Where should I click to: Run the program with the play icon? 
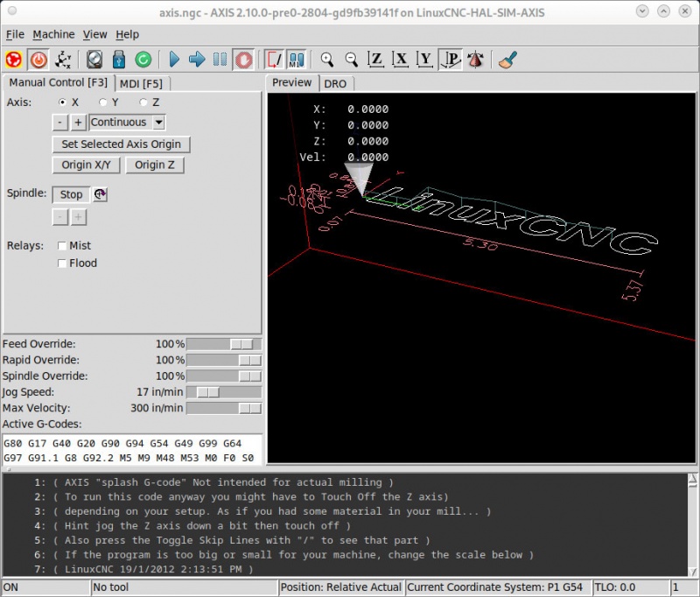tap(174, 60)
